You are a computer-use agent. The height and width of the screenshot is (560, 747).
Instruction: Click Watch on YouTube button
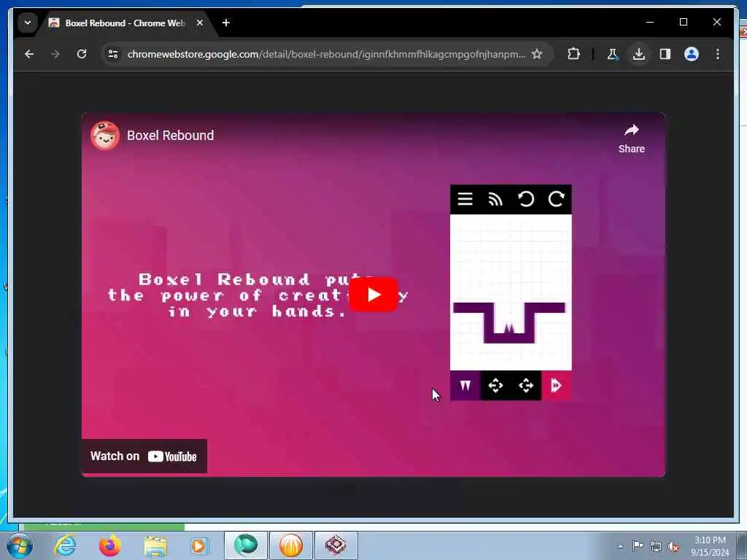pyautogui.click(x=144, y=456)
